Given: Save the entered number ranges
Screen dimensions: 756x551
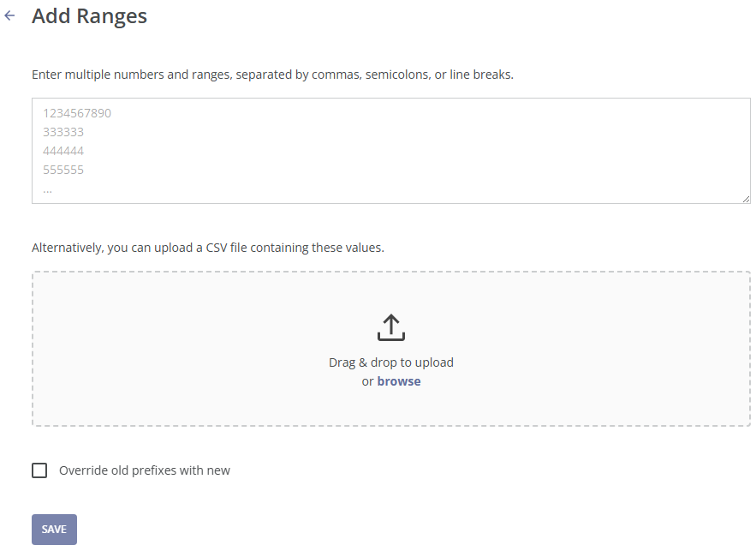Looking at the screenshot, I should [x=53, y=529].
